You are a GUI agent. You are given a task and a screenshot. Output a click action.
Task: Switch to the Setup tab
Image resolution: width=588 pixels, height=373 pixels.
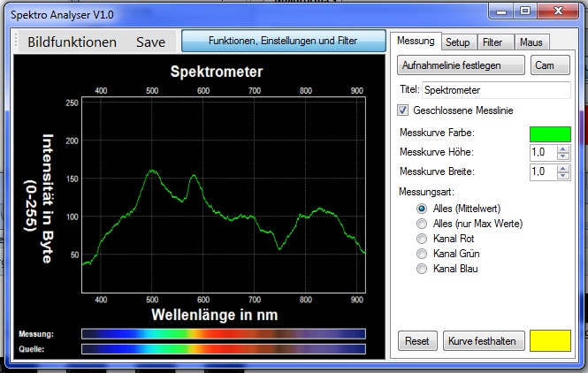(x=457, y=42)
